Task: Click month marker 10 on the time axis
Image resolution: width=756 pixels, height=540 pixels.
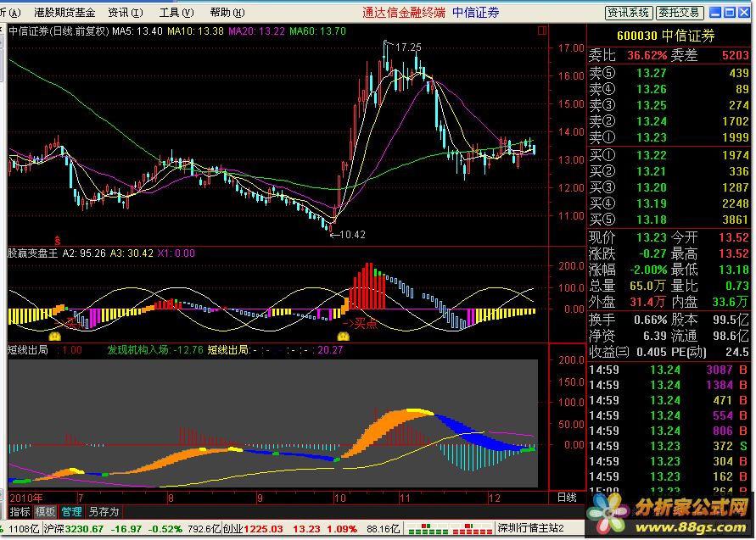Action: coord(340,498)
